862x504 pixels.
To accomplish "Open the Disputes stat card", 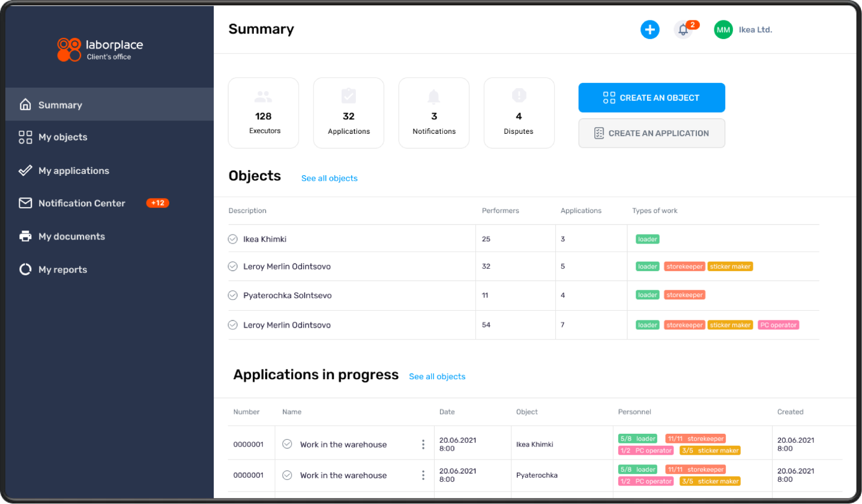I will (x=519, y=113).
